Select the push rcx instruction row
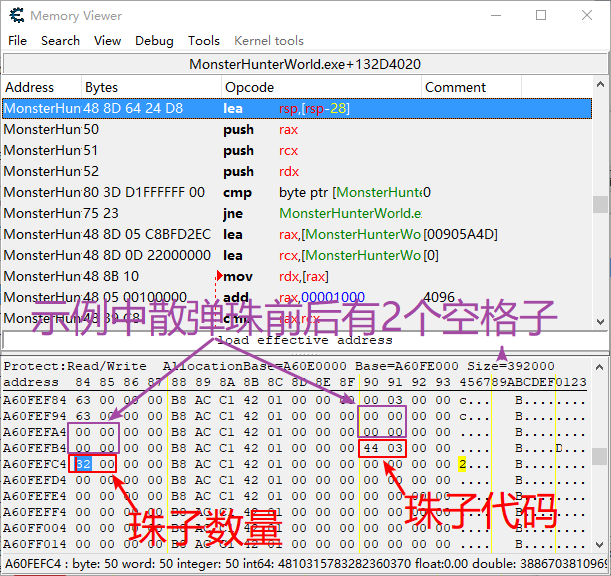The height and width of the screenshot is (576, 611). click(x=297, y=150)
